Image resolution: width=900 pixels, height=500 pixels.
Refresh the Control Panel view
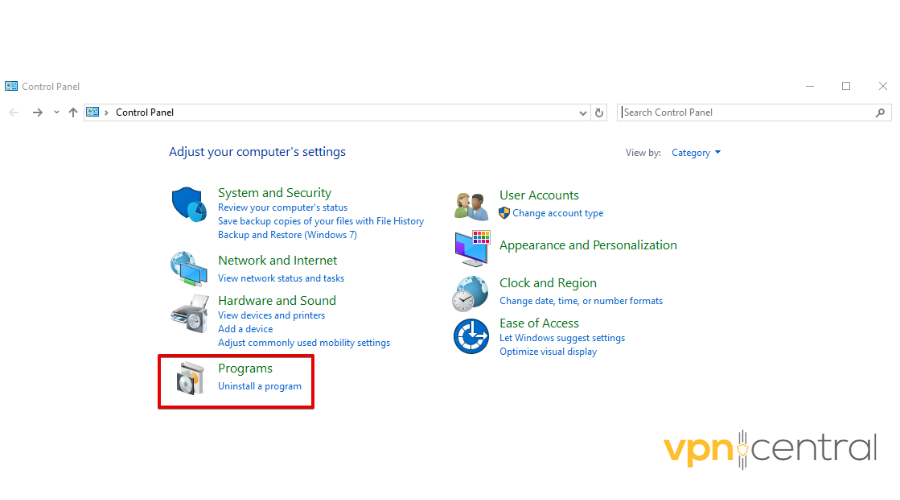[600, 113]
